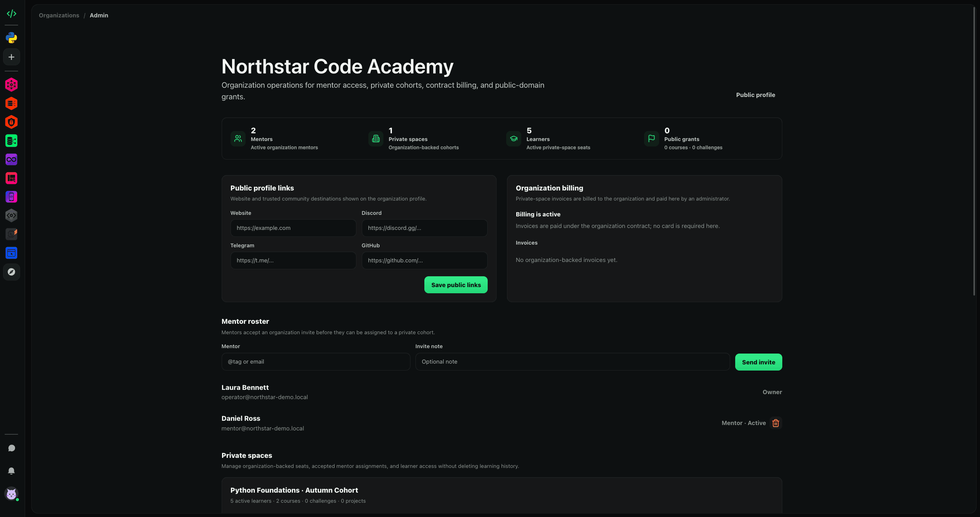This screenshot has width=980, height=517.
Task: Open the compass explore icon
Action: pyautogui.click(x=12, y=272)
